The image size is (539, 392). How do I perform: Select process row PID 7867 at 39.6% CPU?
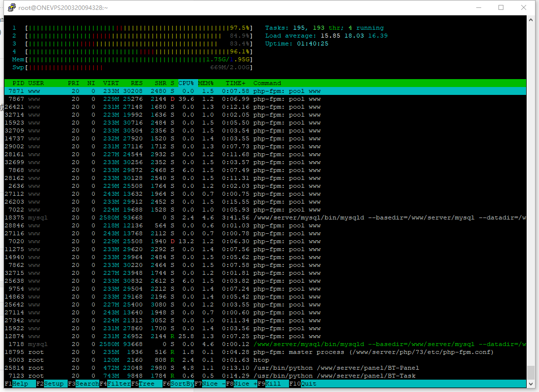pos(265,99)
